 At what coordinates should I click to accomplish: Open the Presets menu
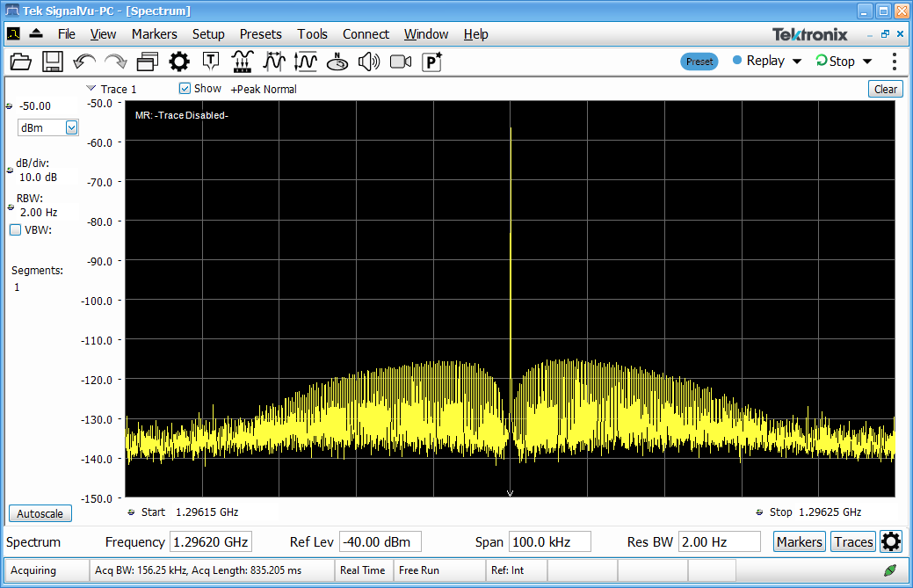[261, 33]
